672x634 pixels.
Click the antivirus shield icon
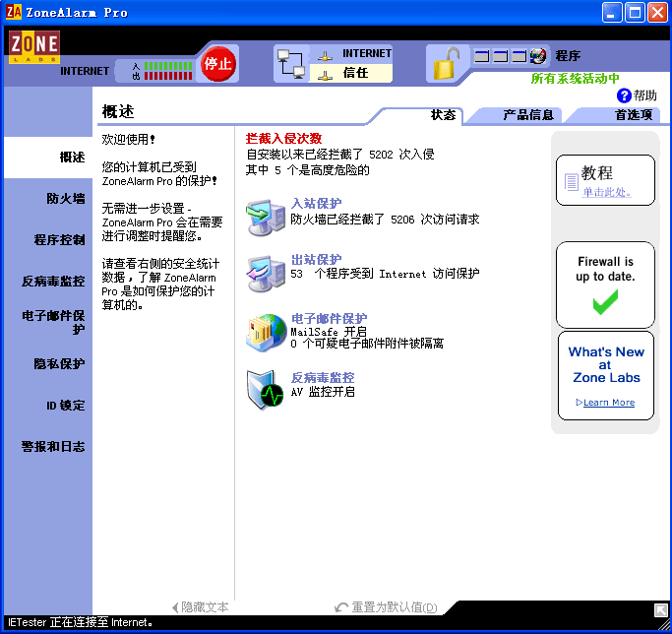tap(265, 390)
